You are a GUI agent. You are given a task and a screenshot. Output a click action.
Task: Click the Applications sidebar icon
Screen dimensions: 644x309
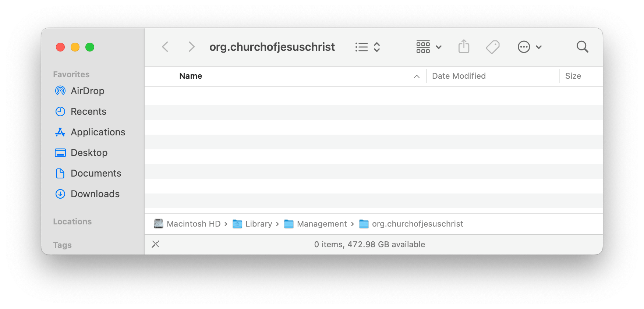(x=60, y=132)
